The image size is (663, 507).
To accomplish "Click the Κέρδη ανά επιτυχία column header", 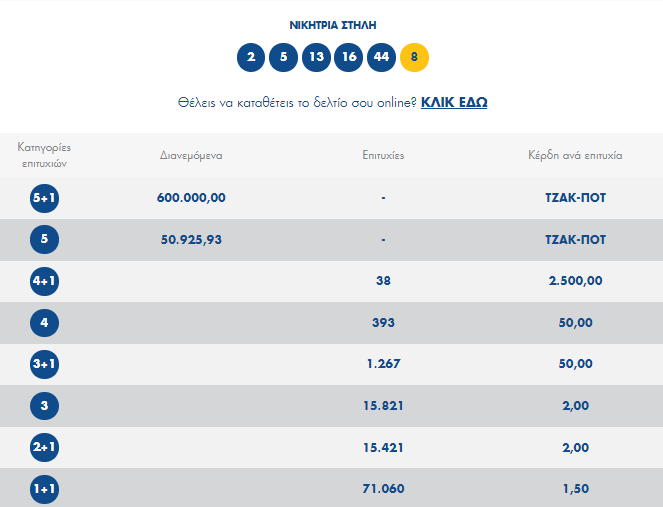I will tap(575, 156).
